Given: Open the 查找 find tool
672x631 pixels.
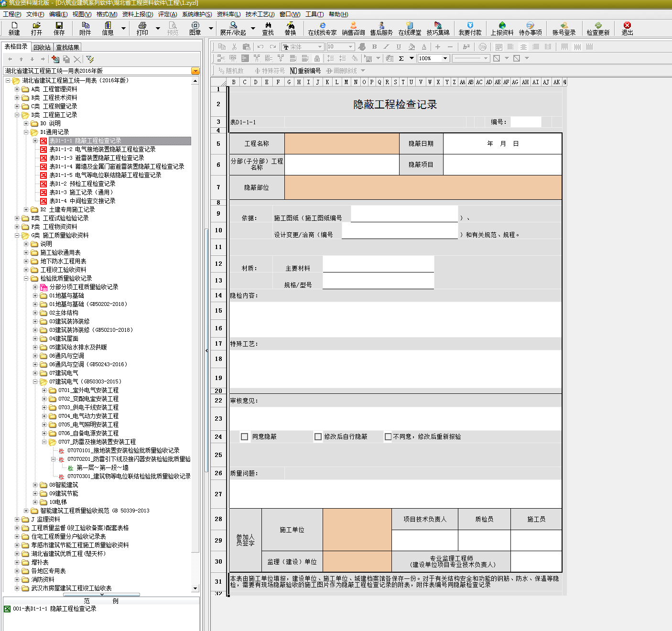Looking at the screenshot, I should click(x=268, y=29).
